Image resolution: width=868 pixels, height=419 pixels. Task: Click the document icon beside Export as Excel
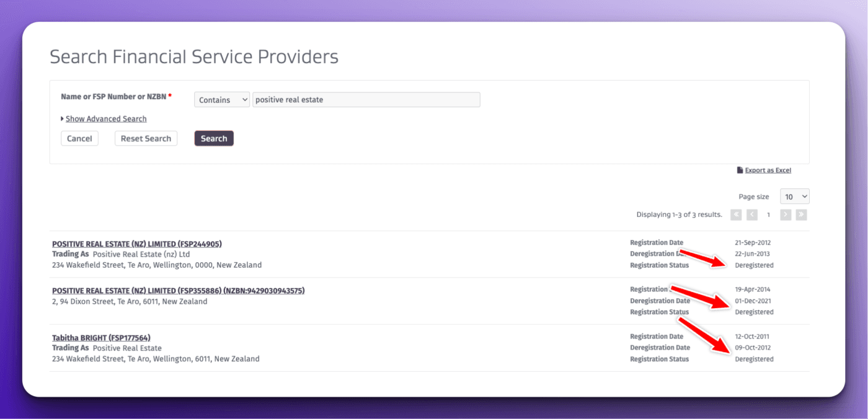(740, 170)
